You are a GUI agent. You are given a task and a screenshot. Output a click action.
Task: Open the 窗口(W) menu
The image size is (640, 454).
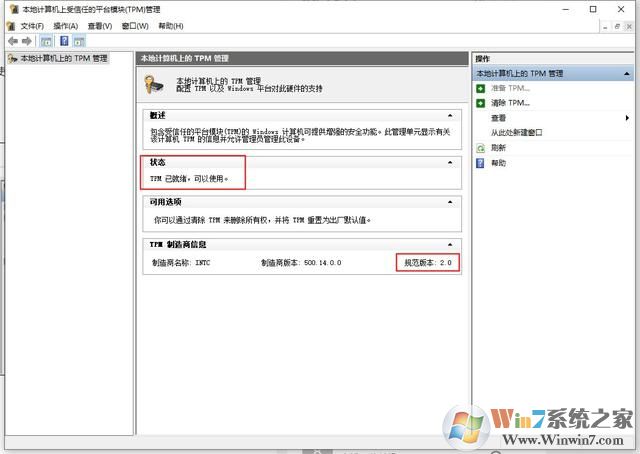coord(135,26)
